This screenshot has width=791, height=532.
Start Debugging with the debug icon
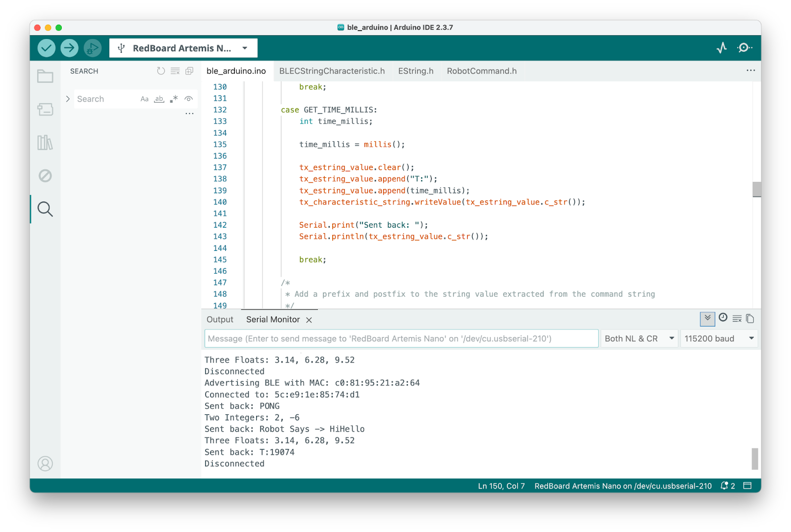92,47
